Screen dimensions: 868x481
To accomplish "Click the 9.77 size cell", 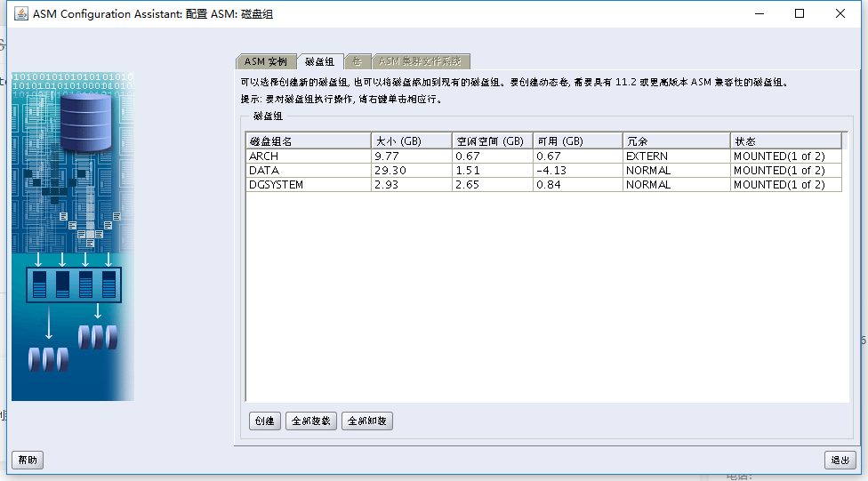I will click(411, 156).
